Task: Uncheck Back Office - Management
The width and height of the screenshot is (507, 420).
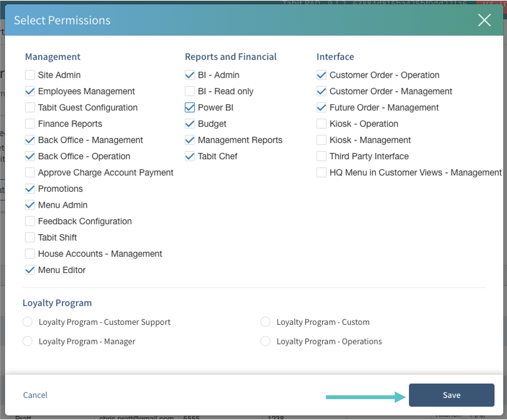Action: 30,140
